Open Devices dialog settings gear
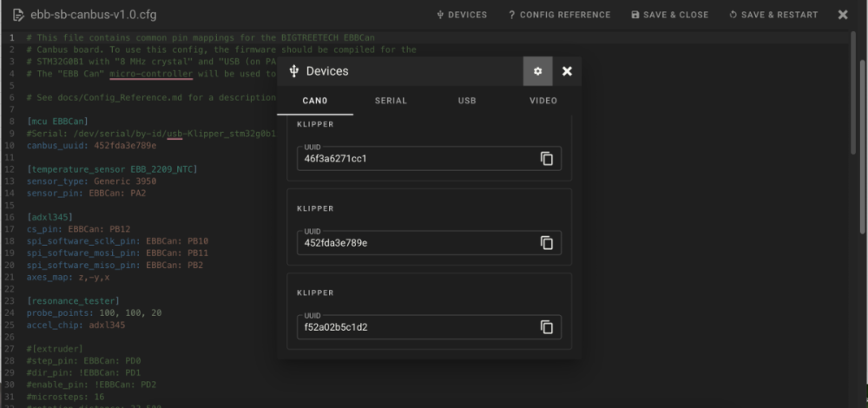 pos(537,71)
